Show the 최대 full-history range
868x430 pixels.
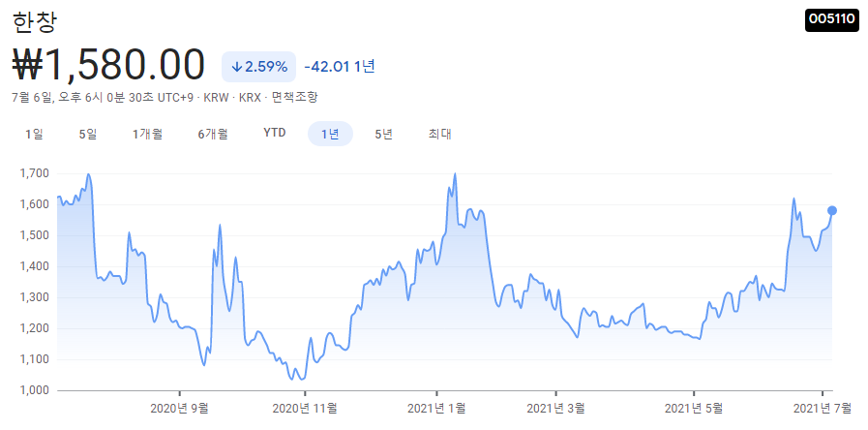440,134
